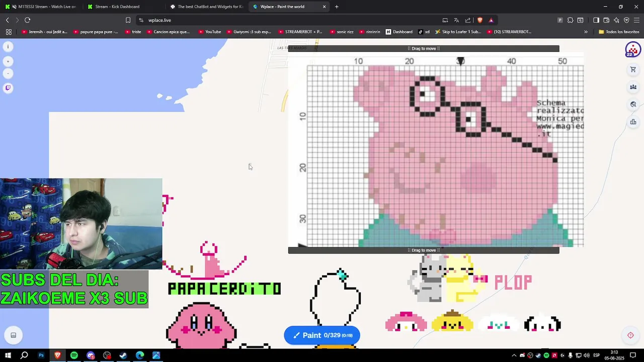This screenshot has height=362, width=644.
Task: Go back in browser history
Action: [8, 20]
